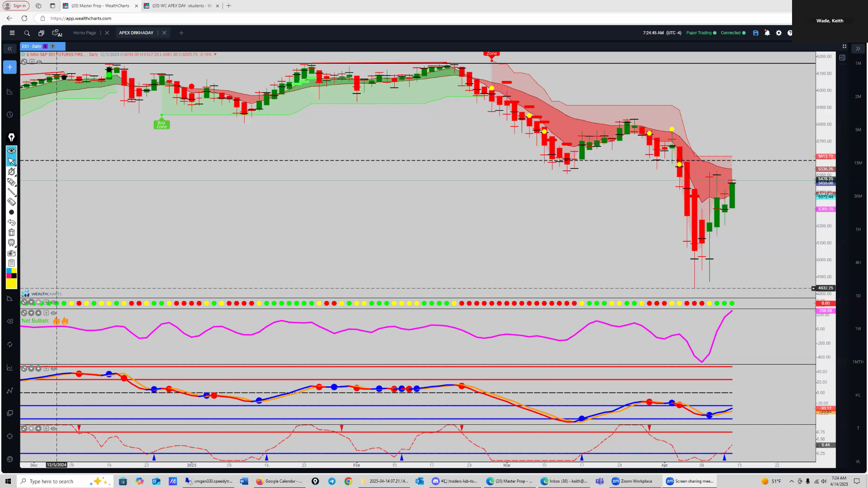Open the easel presentation tool
Image resolution: width=868 pixels, height=488 pixels.
point(11,243)
